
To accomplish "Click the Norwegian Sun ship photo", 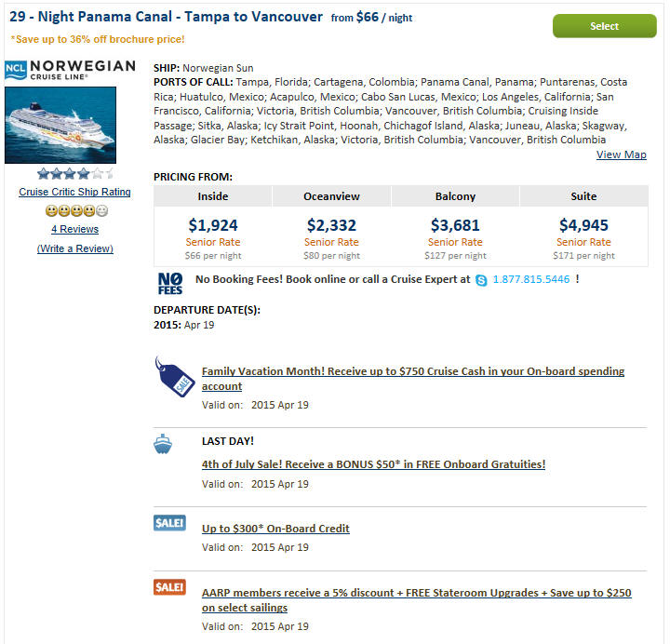I will 60,126.
